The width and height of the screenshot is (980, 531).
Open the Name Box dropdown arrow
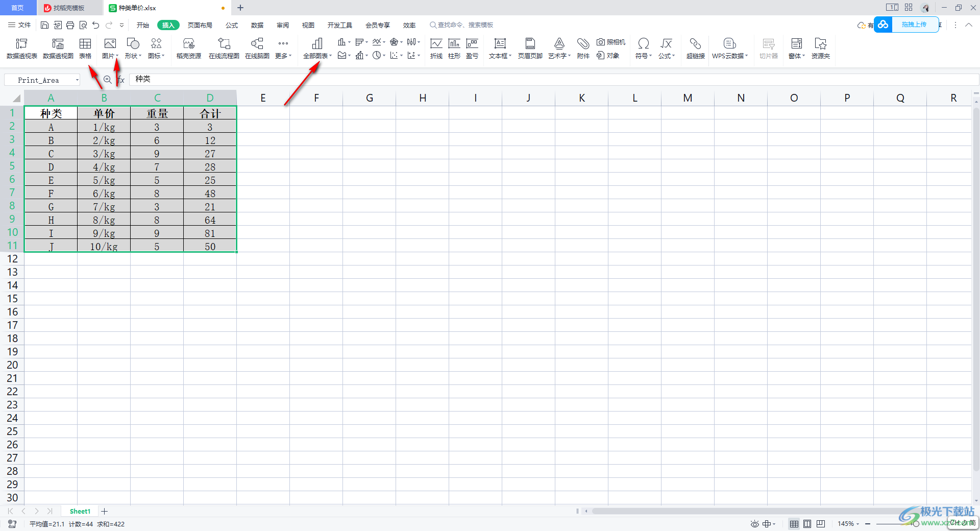coord(77,80)
